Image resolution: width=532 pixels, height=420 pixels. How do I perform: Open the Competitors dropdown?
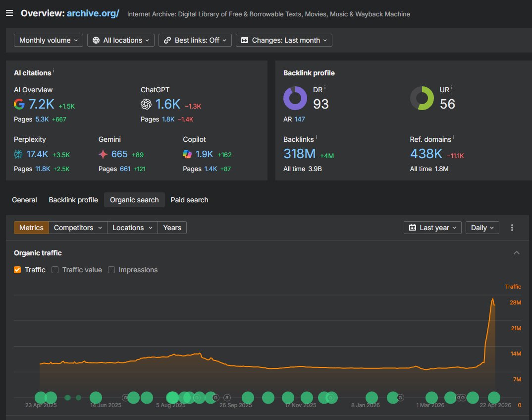(78, 228)
